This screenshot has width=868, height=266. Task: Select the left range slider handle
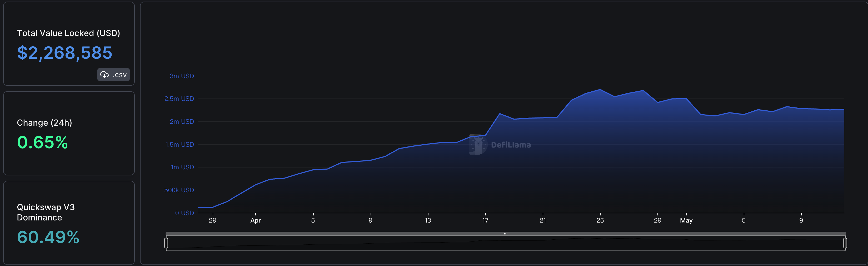(166, 243)
